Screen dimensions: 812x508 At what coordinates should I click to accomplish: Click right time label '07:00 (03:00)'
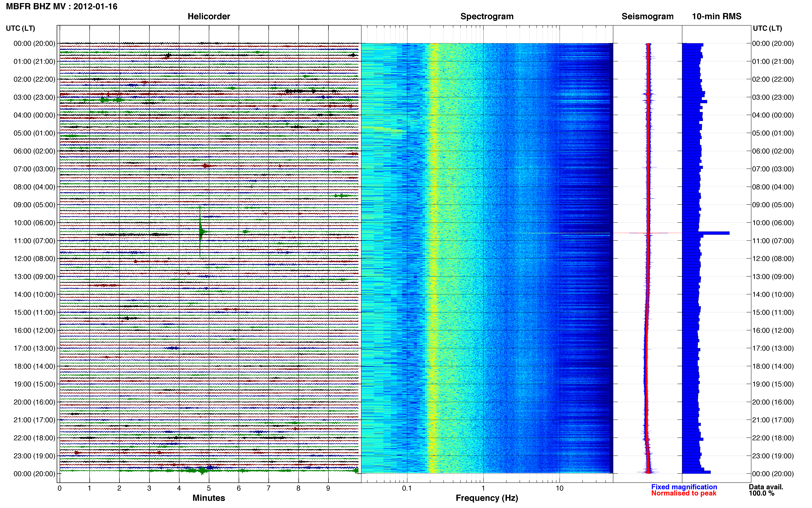tap(773, 169)
